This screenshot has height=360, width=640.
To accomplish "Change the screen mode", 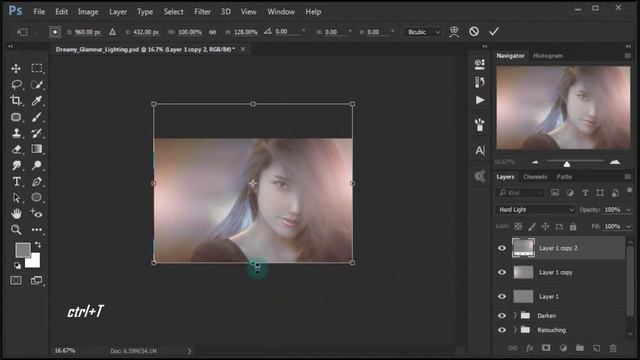I will 36,280.
